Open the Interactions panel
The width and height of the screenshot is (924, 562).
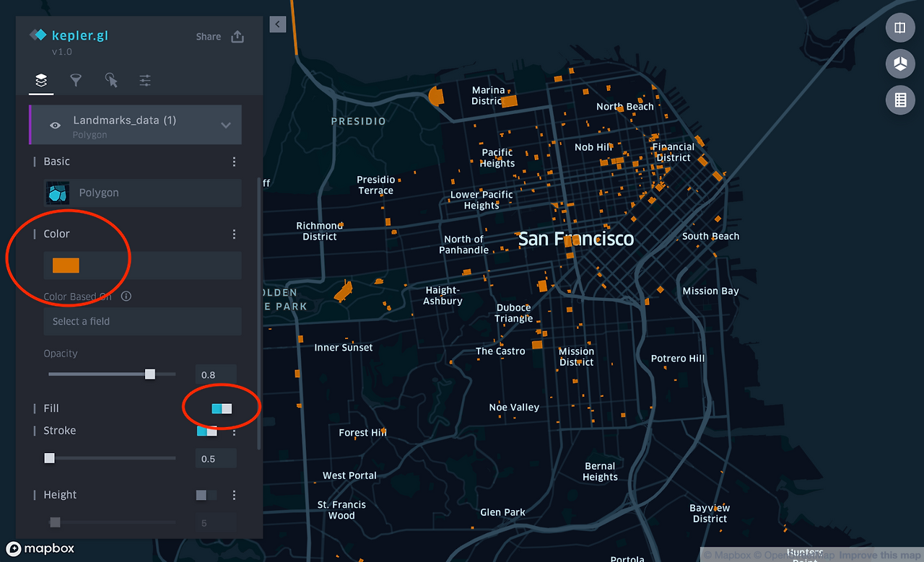coord(110,80)
